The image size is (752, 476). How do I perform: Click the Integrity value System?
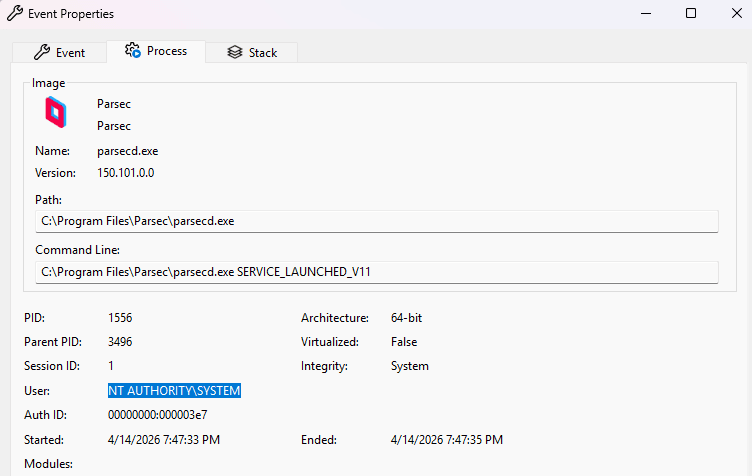coord(410,366)
